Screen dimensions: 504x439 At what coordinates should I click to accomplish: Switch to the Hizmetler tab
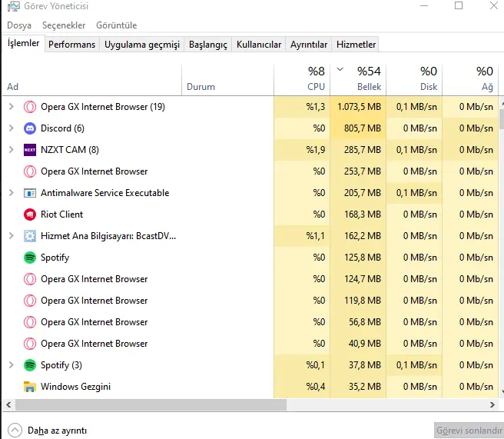(x=356, y=45)
